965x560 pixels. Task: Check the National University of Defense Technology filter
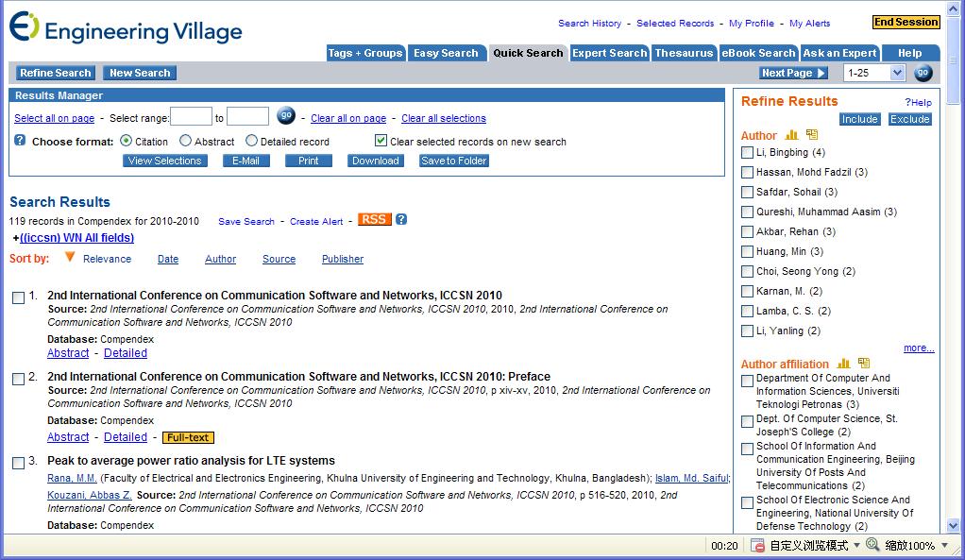click(747, 502)
